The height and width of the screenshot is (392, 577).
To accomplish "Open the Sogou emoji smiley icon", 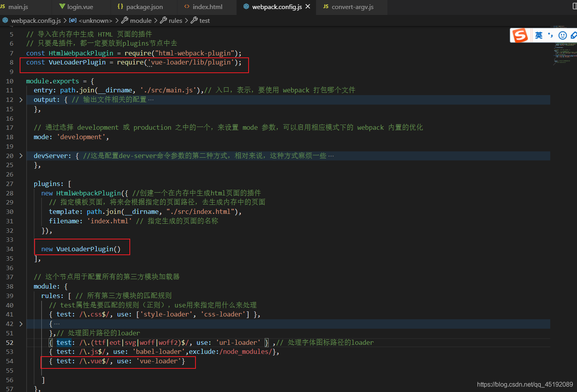I will pos(563,35).
